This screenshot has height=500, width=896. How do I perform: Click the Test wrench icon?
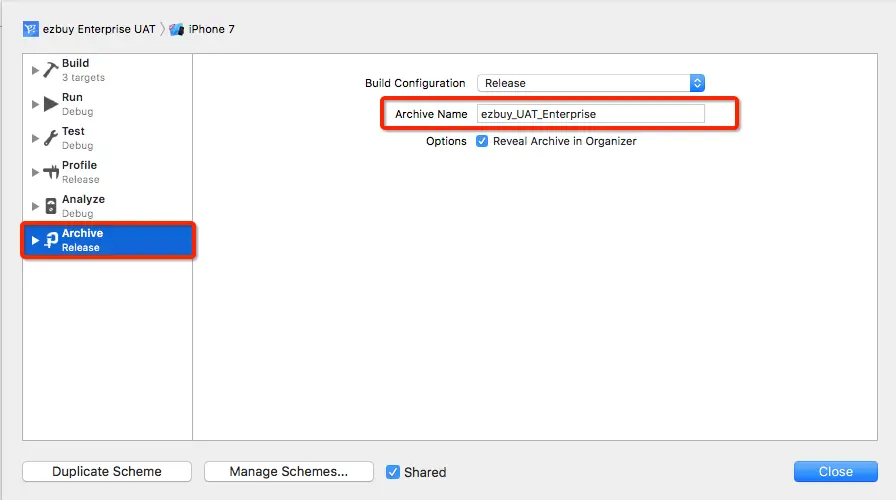point(51,138)
